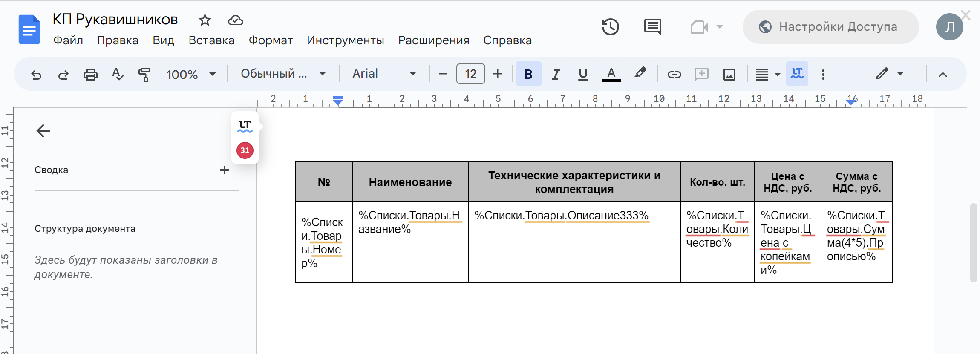
Task: Open LanguageTool 31 errors badge
Action: coord(245,150)
